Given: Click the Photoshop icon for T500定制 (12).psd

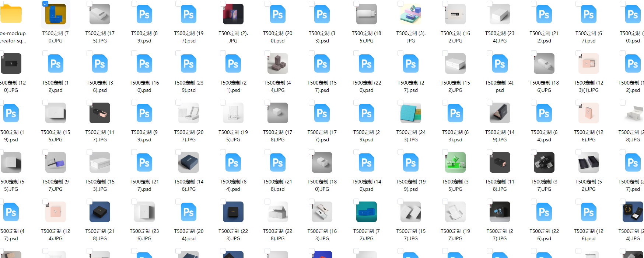Looking at the screenshot, I should tap(56, 64).
